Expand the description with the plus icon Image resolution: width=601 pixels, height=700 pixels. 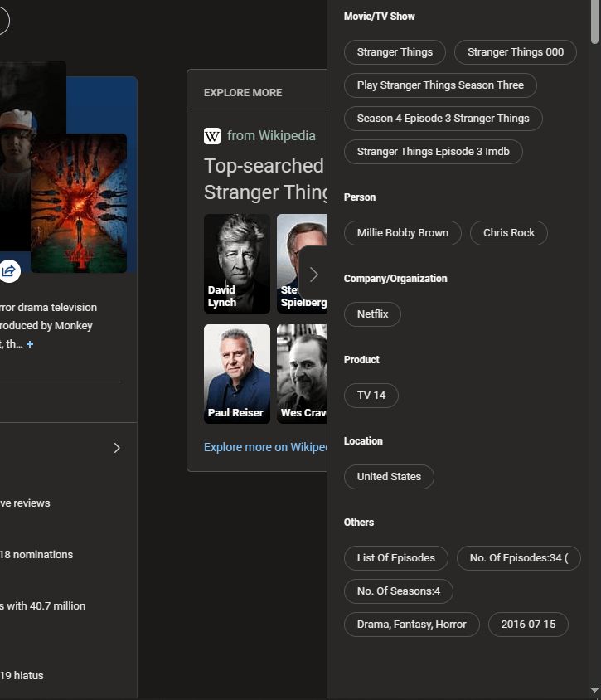[30, 344]
